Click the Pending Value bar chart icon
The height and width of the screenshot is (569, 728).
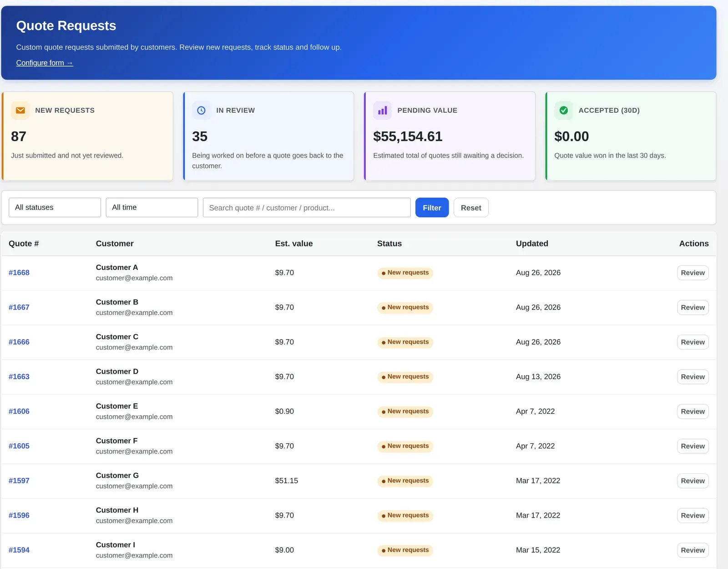click(382, 111)
